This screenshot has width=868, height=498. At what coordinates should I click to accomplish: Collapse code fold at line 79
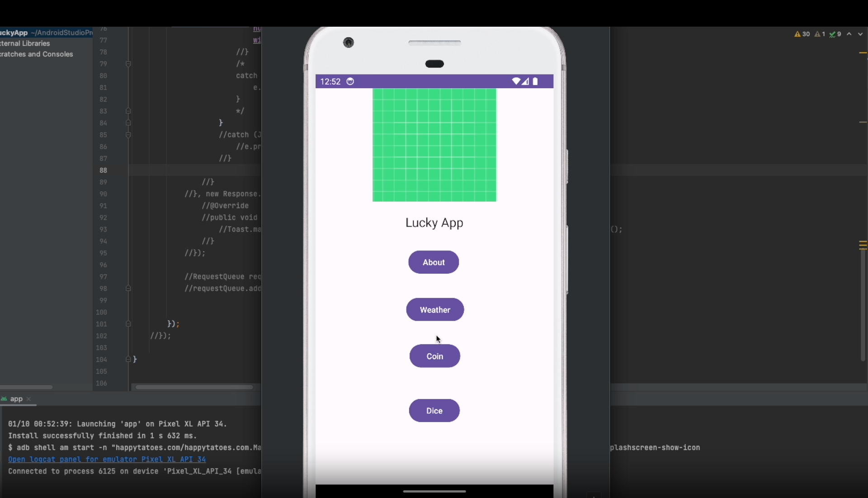[x=128, y=64]
